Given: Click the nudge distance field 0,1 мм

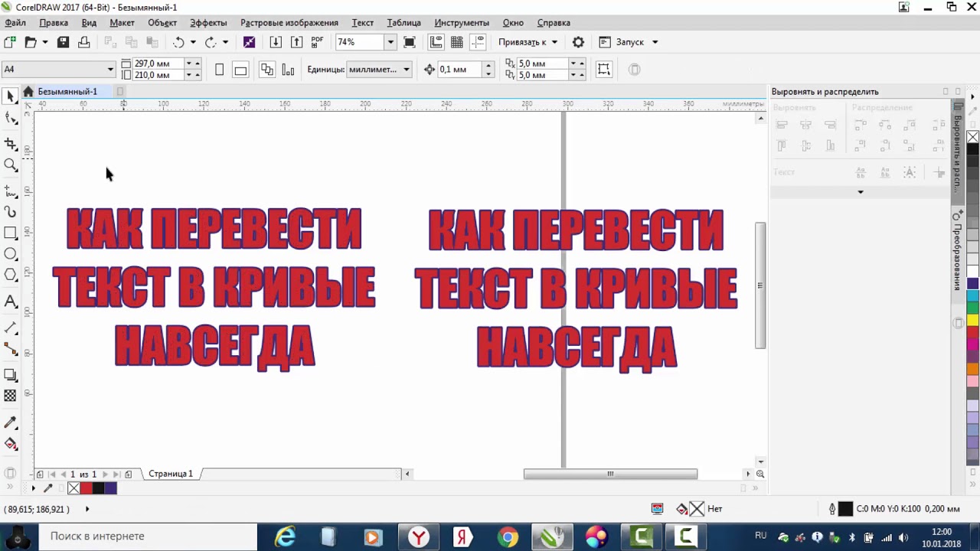Looking at the screenshot, I should pyautogui.click(x=459, y=70).
